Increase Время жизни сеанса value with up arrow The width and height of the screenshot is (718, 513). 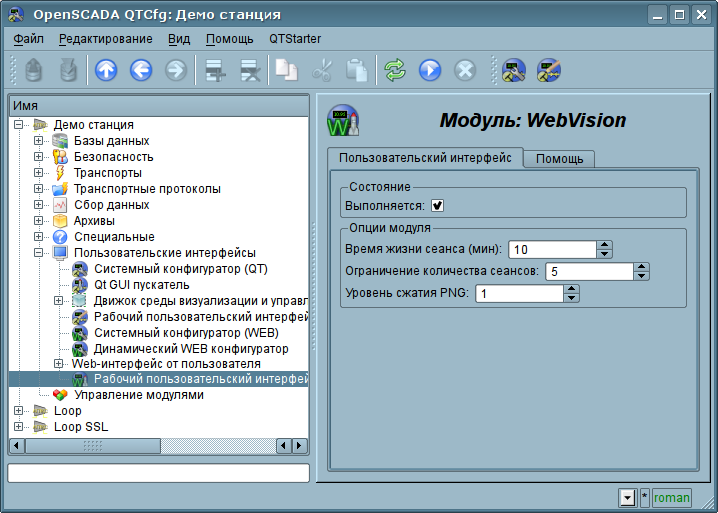click(605, 245)
